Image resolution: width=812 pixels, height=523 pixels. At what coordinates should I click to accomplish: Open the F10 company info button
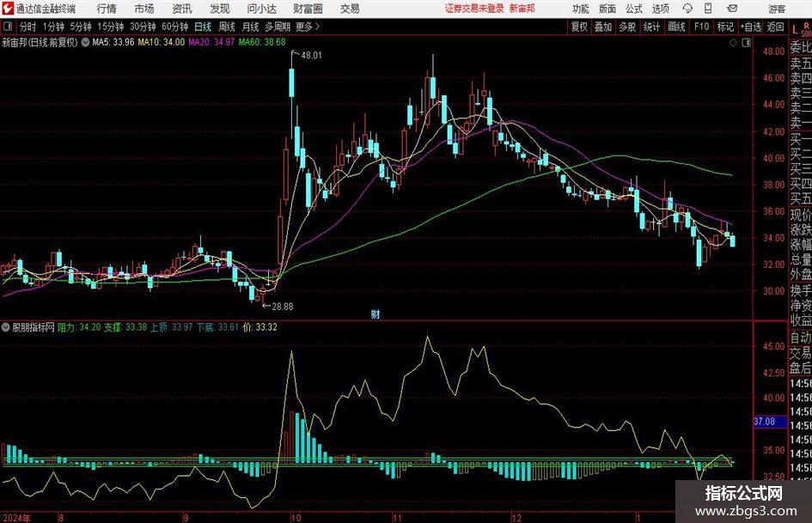(702, 27)
